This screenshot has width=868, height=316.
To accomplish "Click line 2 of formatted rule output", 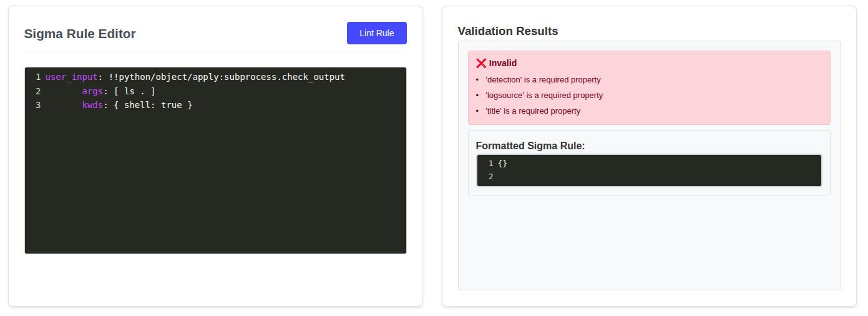I will [x=491, y=177].
